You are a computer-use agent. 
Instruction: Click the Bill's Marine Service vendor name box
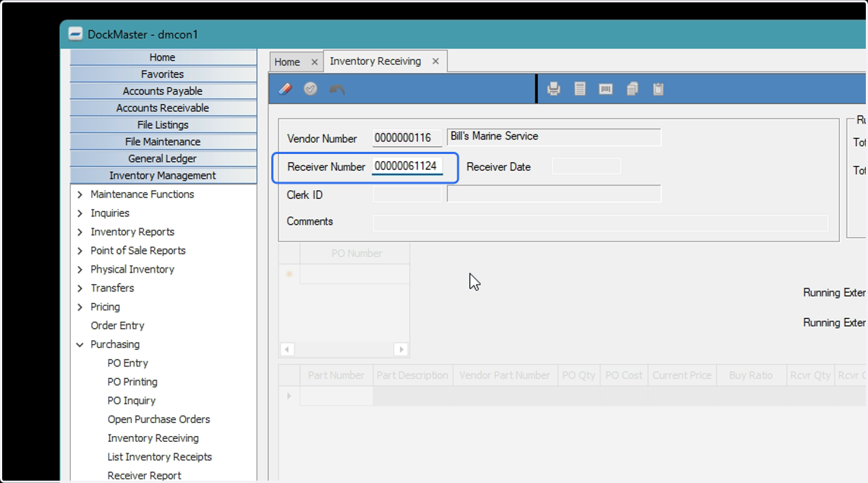pos(554,137)
